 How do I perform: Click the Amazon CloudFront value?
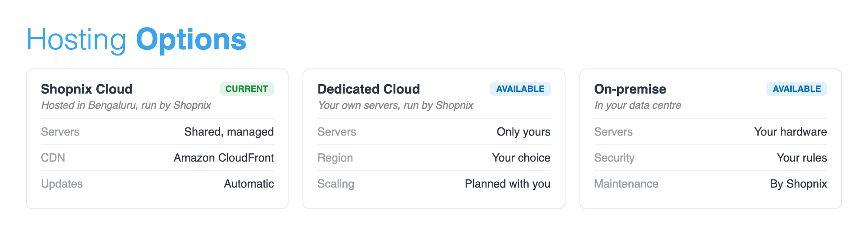click(224, 158)
